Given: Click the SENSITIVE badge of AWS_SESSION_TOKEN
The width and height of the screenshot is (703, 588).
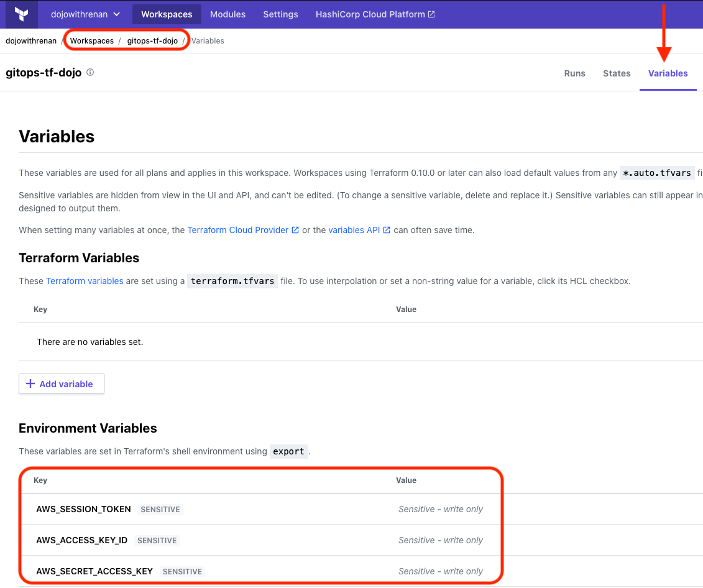Looking at the screenshot, I should [x=160, y=510].
